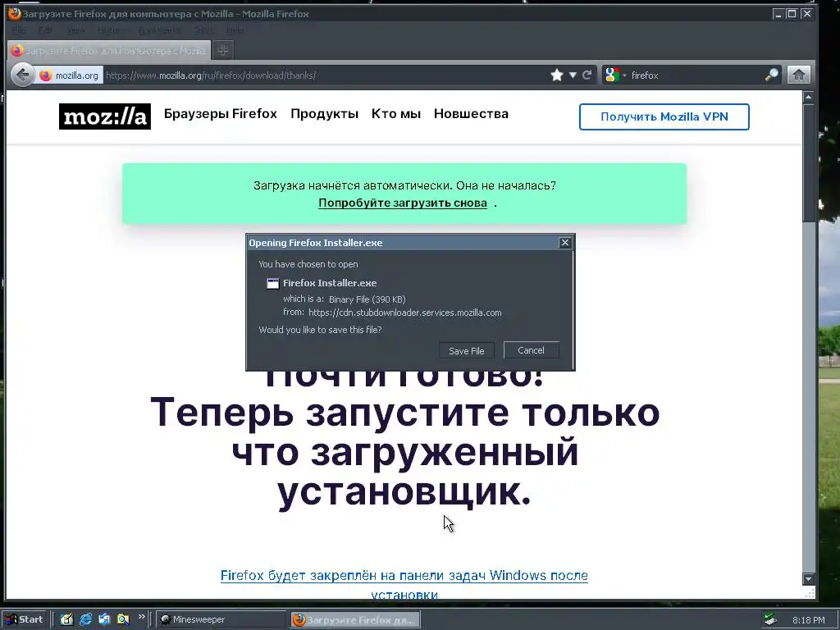The width and height of the screenshot is (840, 630).
Task: Maximize the Firefox window
Action: pos(792,14)
